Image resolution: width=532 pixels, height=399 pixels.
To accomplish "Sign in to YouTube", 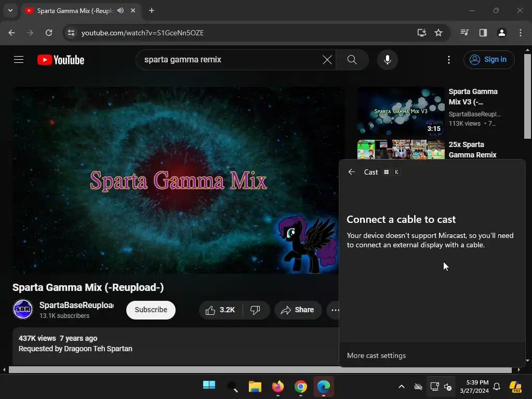I will pos(489,60).
